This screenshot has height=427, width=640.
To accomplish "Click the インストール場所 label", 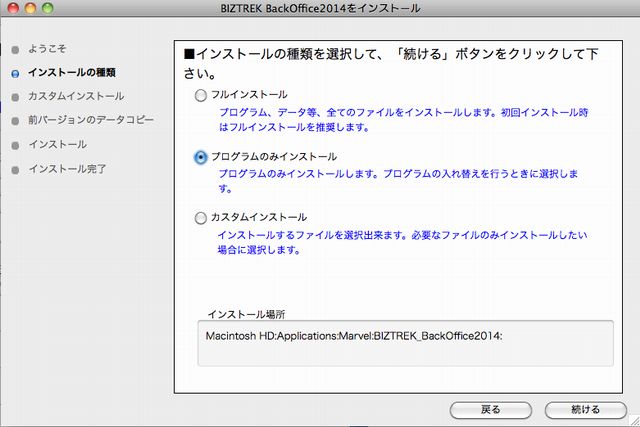I will tap(245, 313).
